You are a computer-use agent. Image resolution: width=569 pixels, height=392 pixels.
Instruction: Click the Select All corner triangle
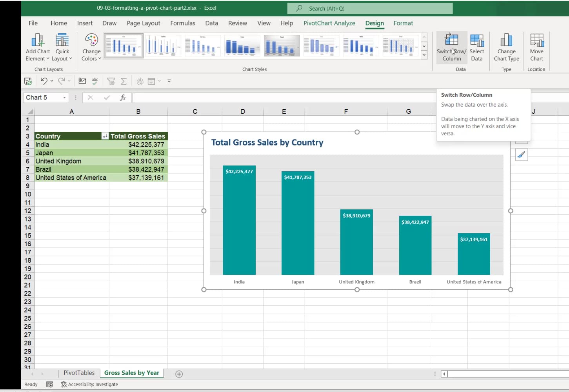tap(29, 112)
